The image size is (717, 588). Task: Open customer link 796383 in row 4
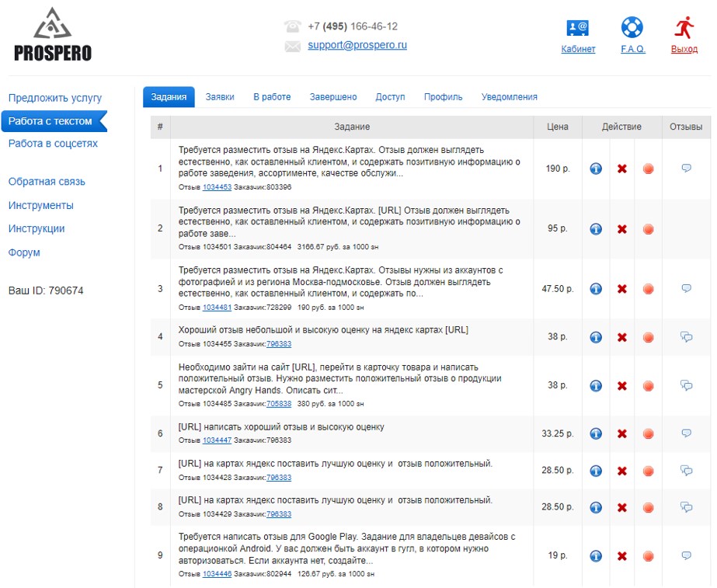[x=279, y=344]
